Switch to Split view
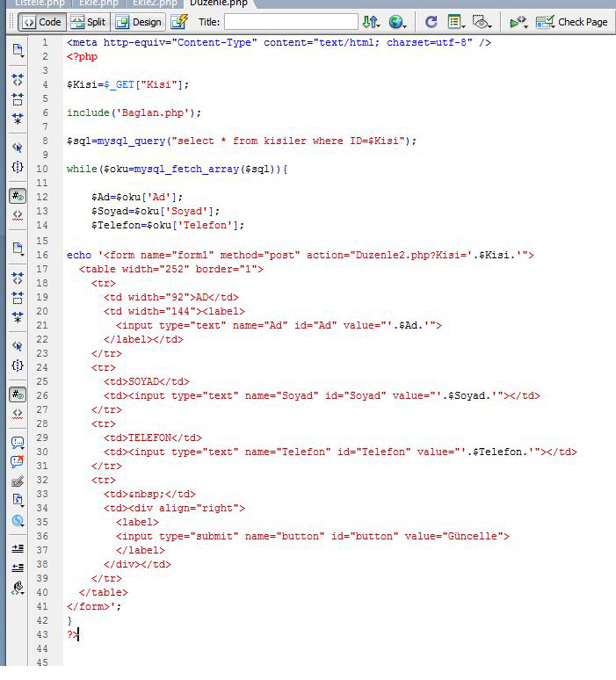This screenshot has height=680, width=616. (88, 22)
